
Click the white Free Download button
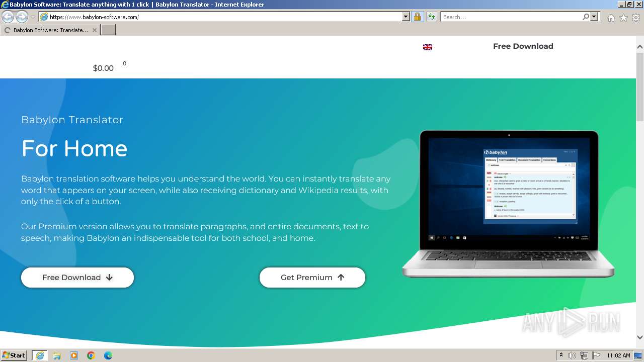77,278
